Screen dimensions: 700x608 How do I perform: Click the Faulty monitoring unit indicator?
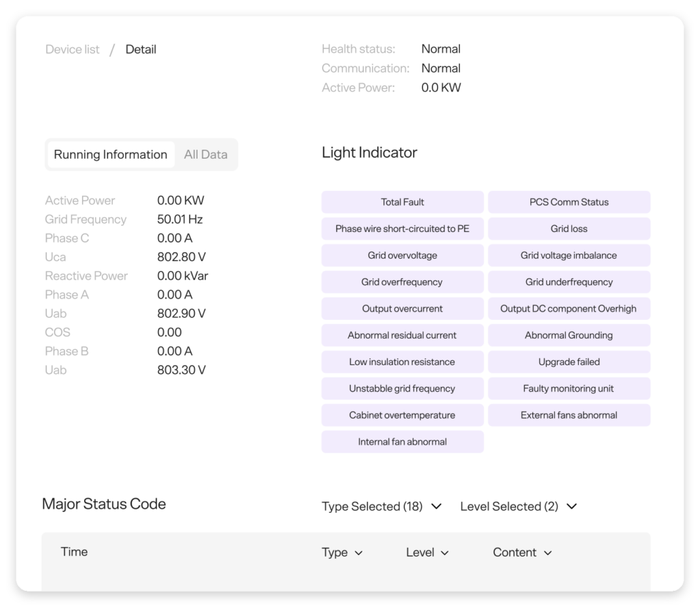569,388
